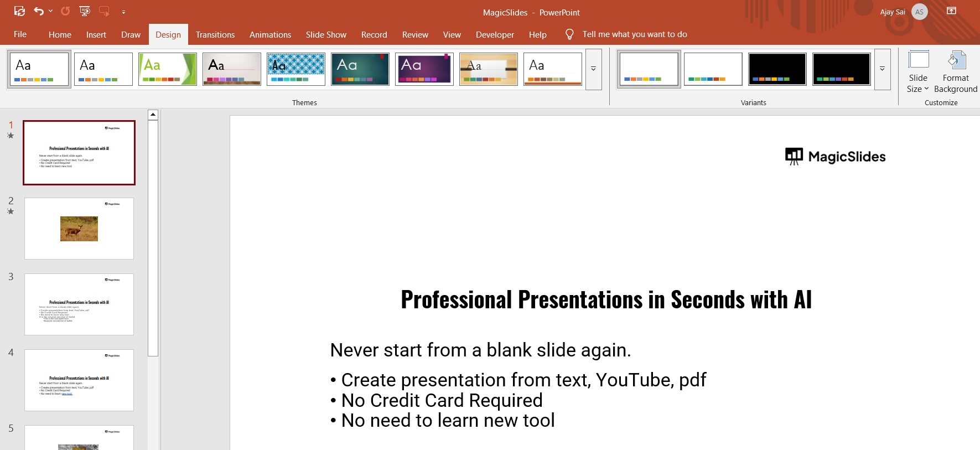
Task: Click the AS account avatar
Action: (x=920, y=12)
